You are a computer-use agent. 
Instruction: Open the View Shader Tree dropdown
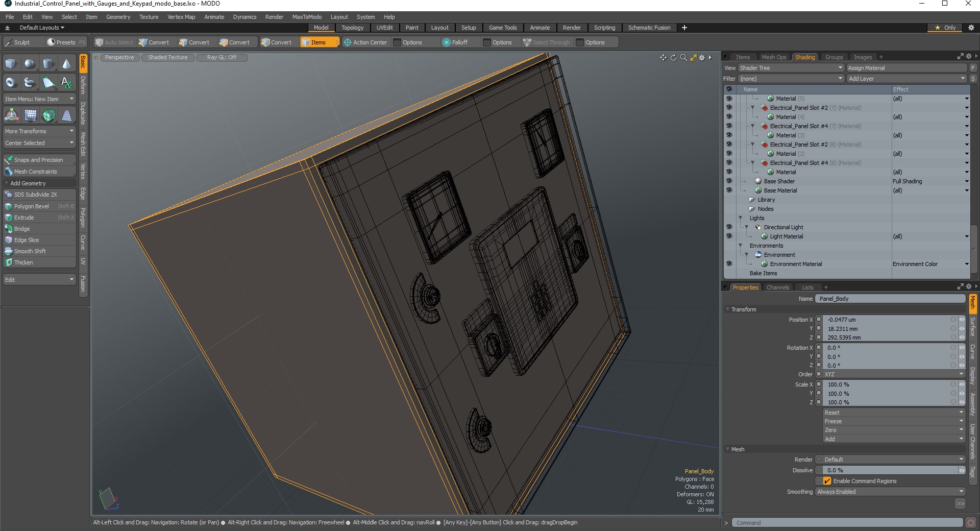[x=791, y=68]
